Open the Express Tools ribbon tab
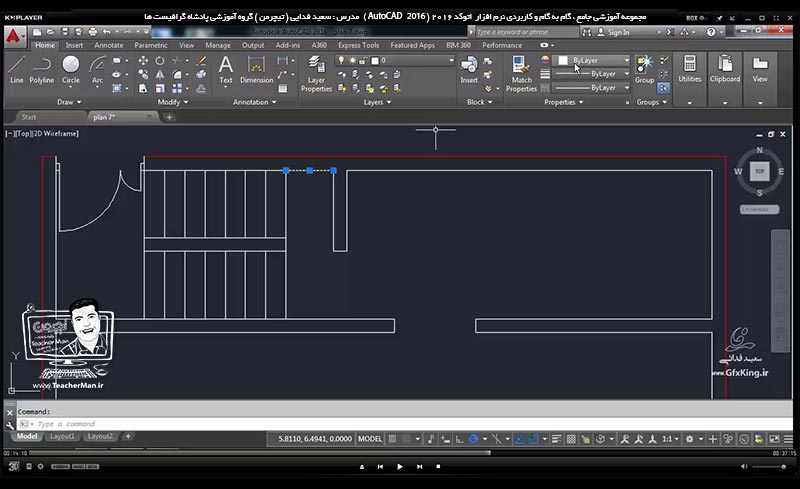This screenshot has width=800, height=489. coord(358,45)
